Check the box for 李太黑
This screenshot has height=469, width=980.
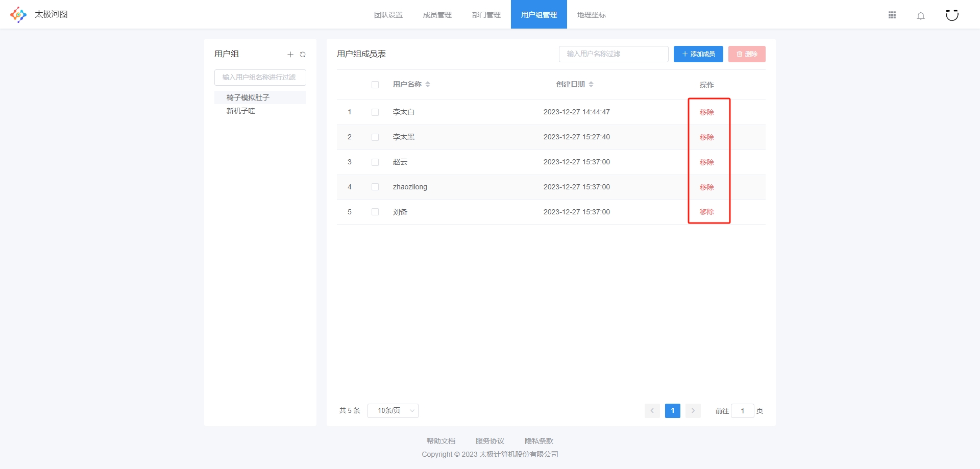375,137
